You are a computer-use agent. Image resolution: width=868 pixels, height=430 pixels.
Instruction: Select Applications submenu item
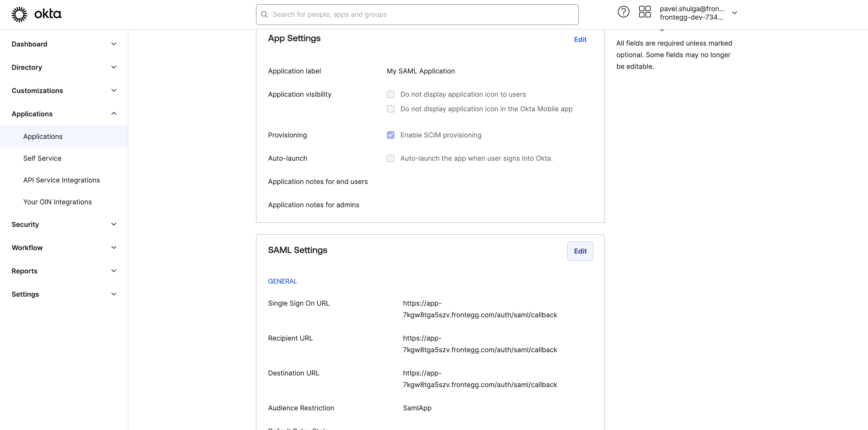(x=64, y=137)
